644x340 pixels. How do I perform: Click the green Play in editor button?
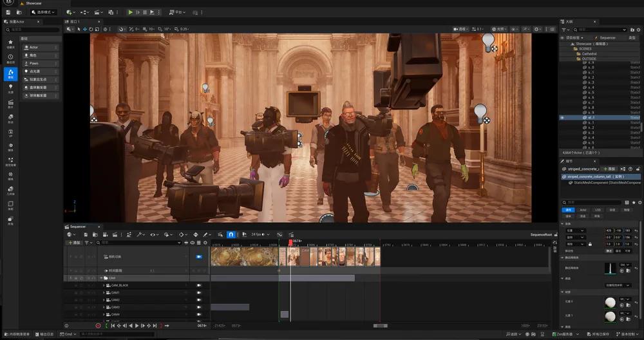click(130, 12)
